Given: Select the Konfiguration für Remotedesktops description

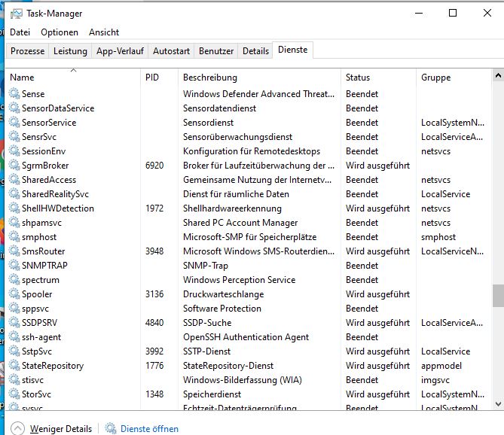Looking at the screenshot, I should [252, 151].
